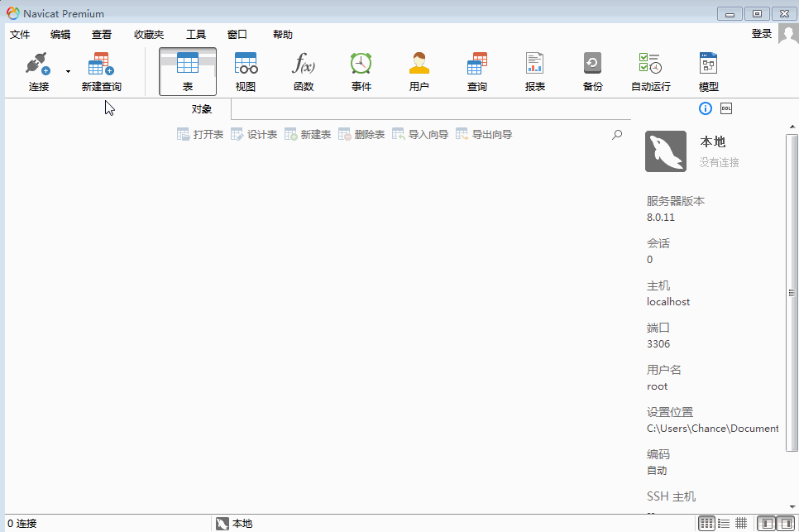799x532 pixels.
Task: Toggle the right information pane visibility
Action: tap(784, 523)
